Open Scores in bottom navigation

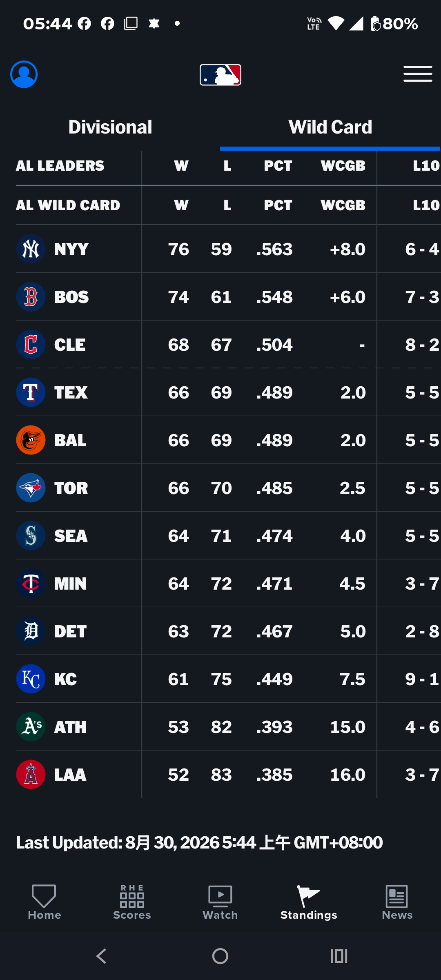132,902
